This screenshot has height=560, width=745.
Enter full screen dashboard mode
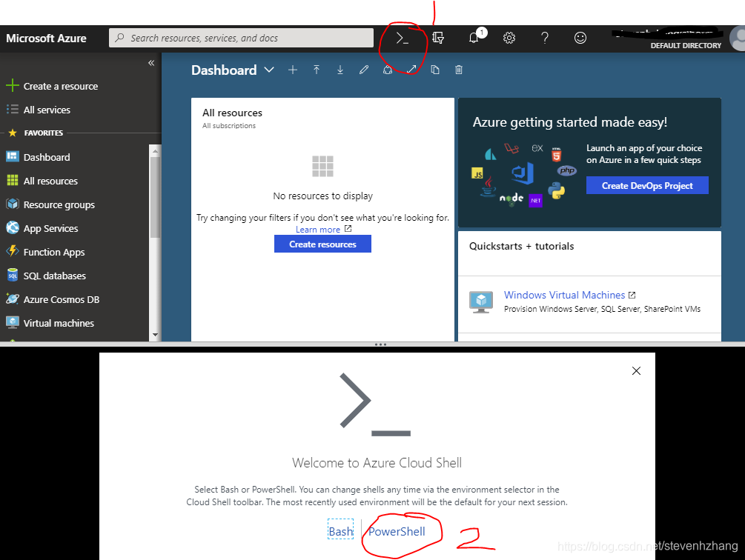pos(411,70)
